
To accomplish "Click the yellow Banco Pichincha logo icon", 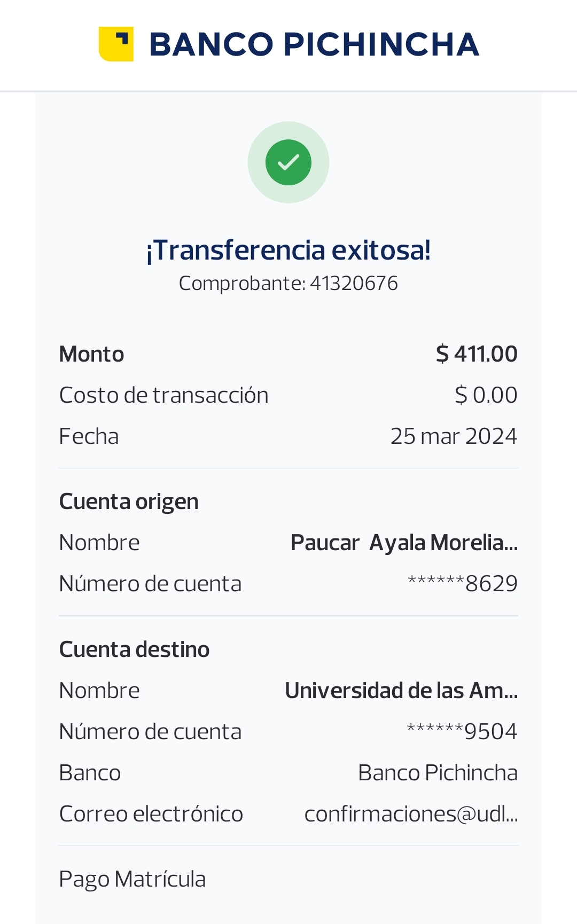I will 116,44.
